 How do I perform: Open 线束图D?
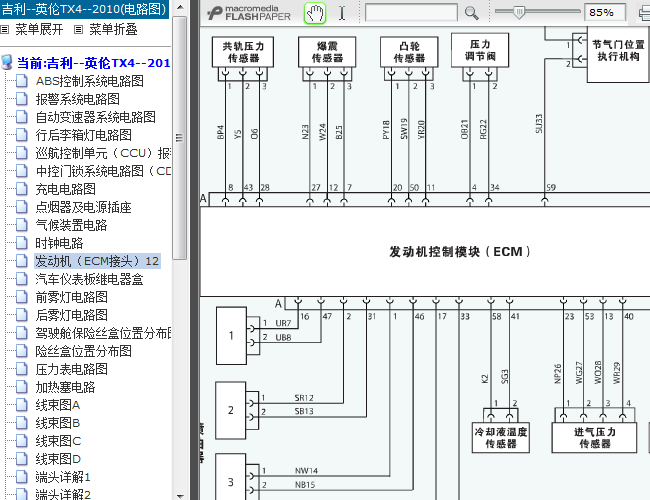[58, 459]
